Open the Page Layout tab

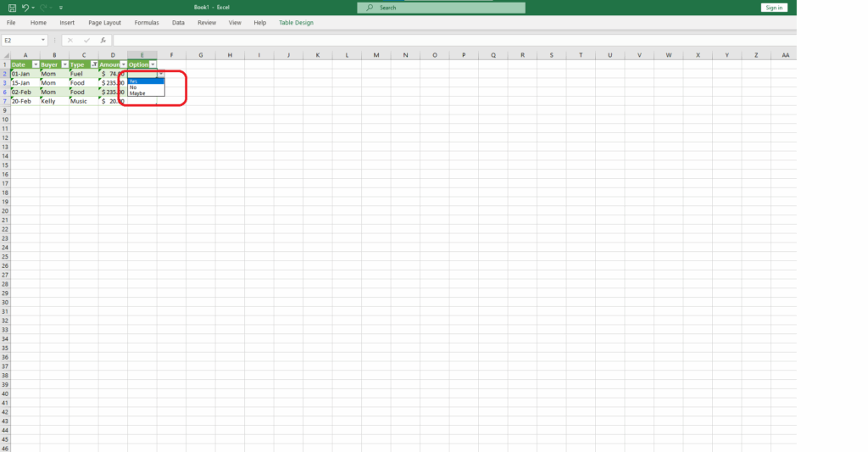(104, 23)
